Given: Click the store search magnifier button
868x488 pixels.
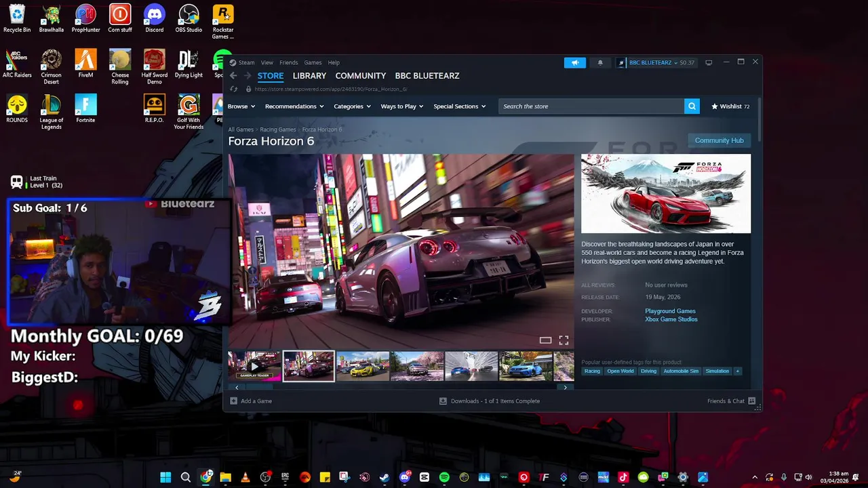Looking at the screenshot, I should pyautogui.click(x=692, y=106).
